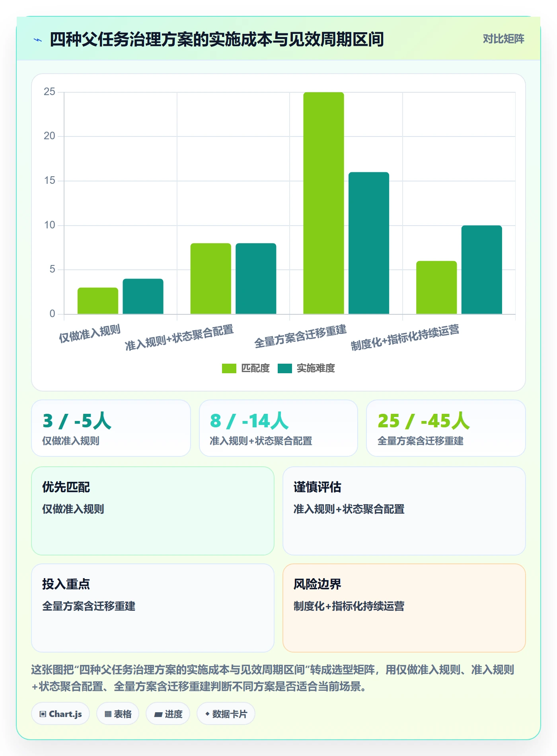Image resolution: width=557 pixels, height=756 pixels.
Task: Click the diamond icon in 数据卡片 chip
Action: click(207, 714)
